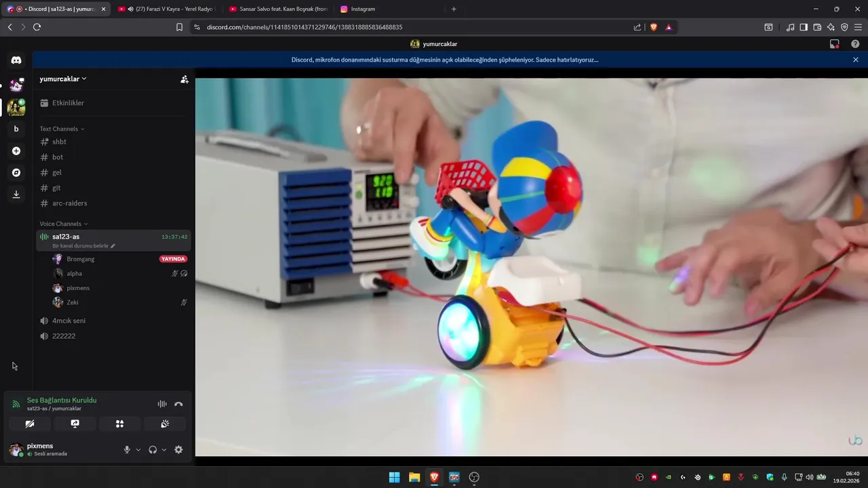This screenshot has height=488, width=868.
Task: Toggle headphones deafen
Action: pyautogui.click(x=153, y=449)
